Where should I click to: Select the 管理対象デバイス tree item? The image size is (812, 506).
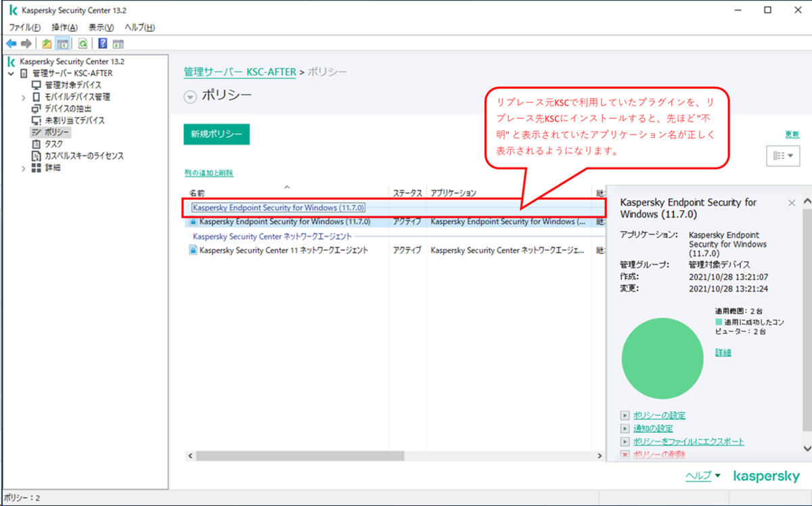click(x=73, y=85)
